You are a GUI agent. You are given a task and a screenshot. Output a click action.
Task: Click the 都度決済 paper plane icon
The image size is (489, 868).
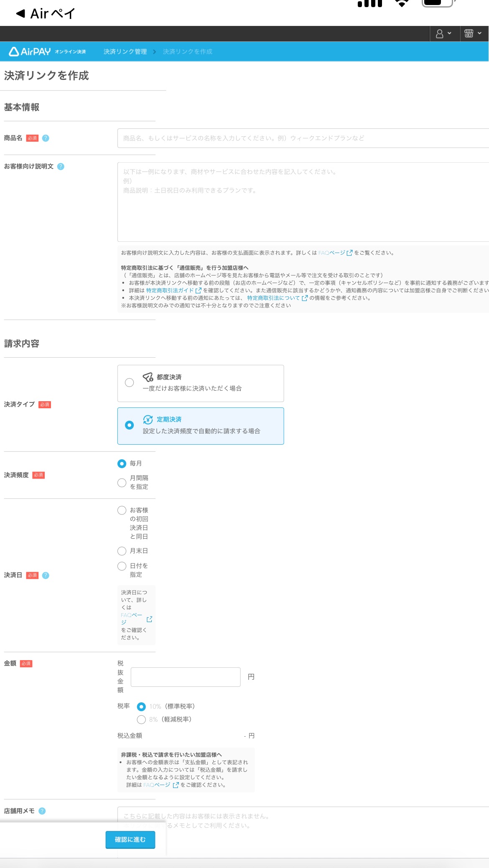[x=148, y=377]
